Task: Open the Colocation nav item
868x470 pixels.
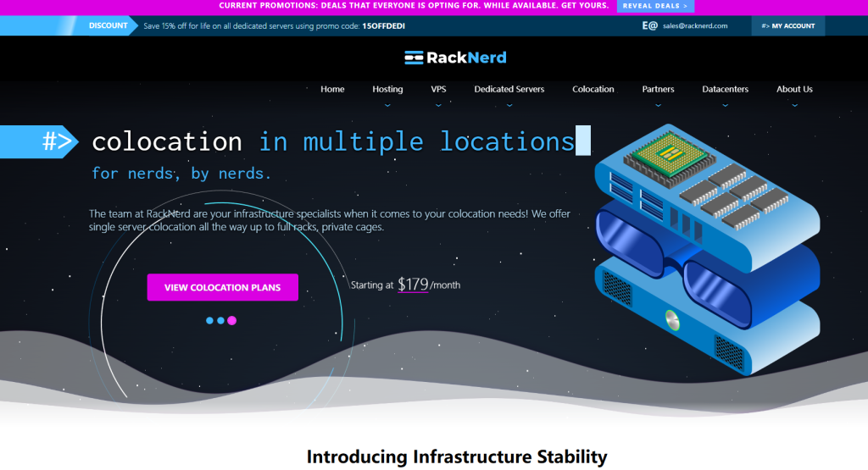Action: coord(593,89)
